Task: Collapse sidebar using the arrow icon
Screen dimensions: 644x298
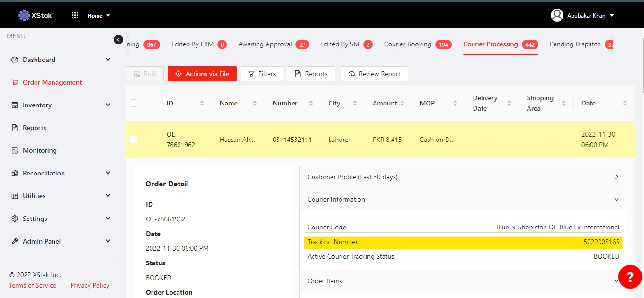Action: click(118, 40)
